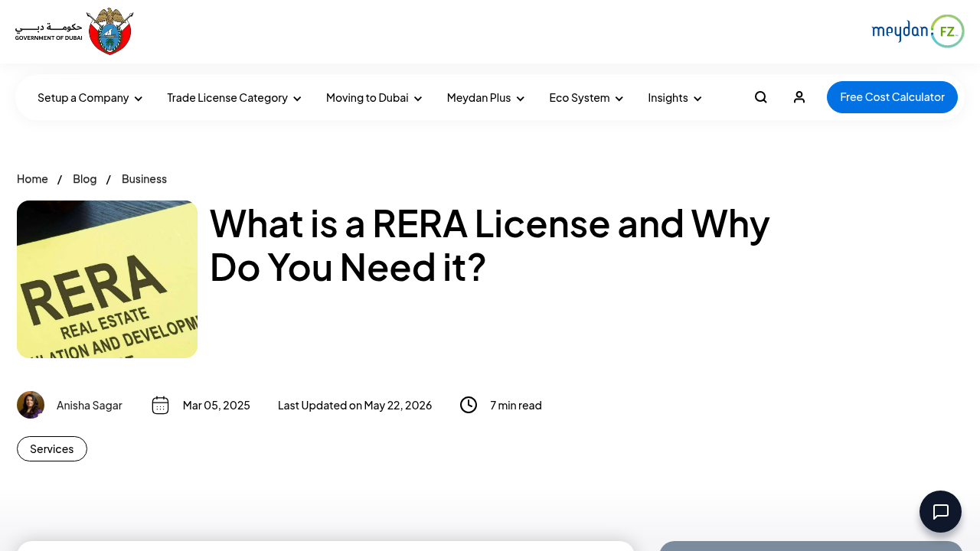
Task: Open author name Anisha Sagar
Action: [x=90, y=405]
